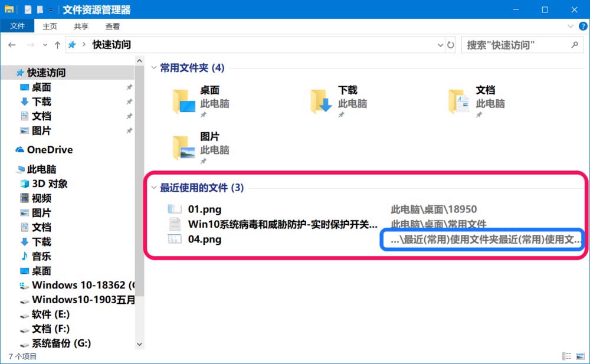590x364 pixels.
Task: Select the 下载 folder icon in 常用文件夹
Action: (322, 101)
